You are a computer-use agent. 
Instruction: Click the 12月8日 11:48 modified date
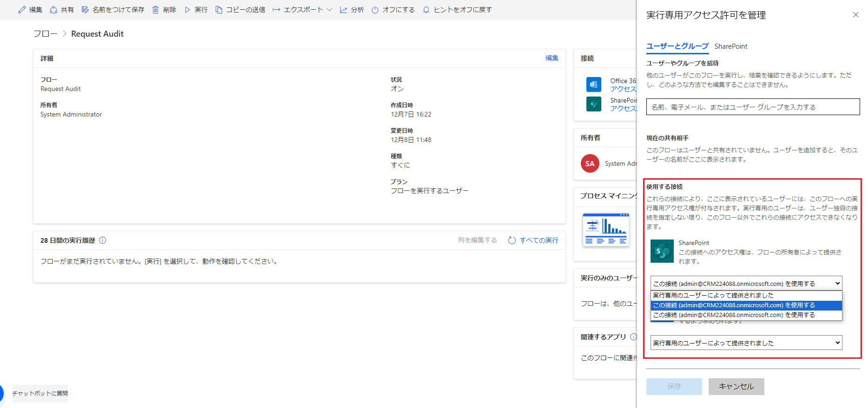click(x=411, y=140)
